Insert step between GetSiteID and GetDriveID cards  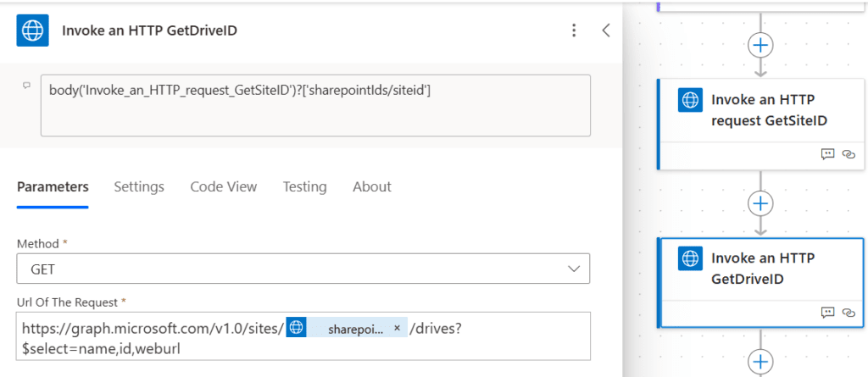(x=760, y=203)
